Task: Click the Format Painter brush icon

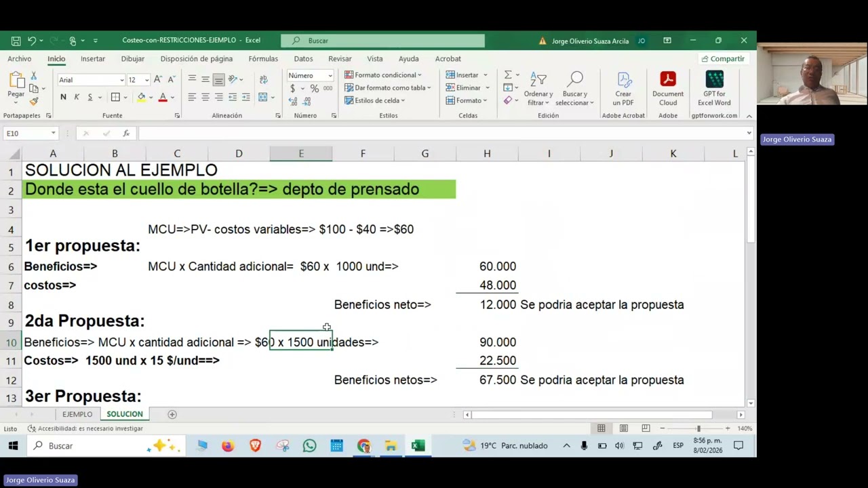Action: point(34,101)
